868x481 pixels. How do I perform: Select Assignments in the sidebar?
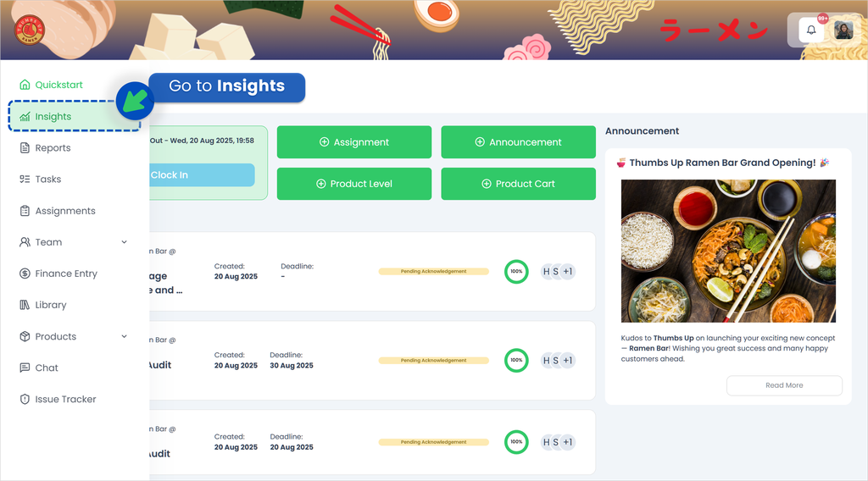point(64,211)
